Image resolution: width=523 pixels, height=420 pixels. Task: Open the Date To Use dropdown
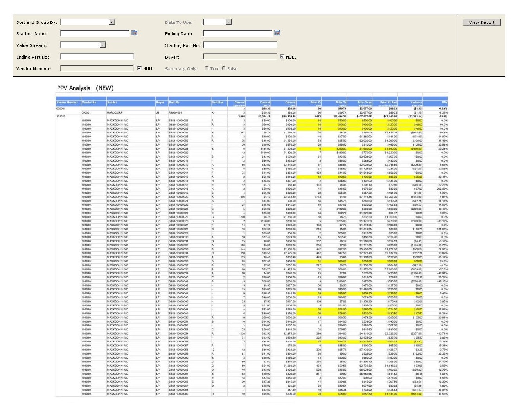point(228,22)
